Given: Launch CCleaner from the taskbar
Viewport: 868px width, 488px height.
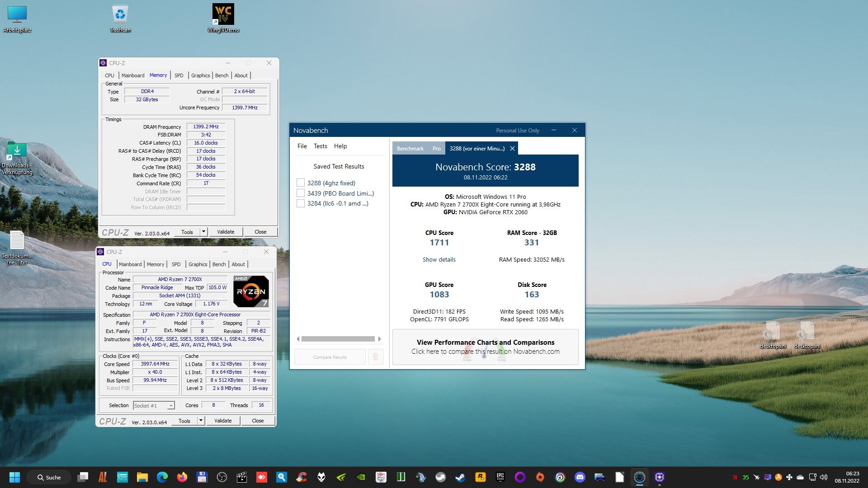Looking at the screenshot, I should coord(302,477).
